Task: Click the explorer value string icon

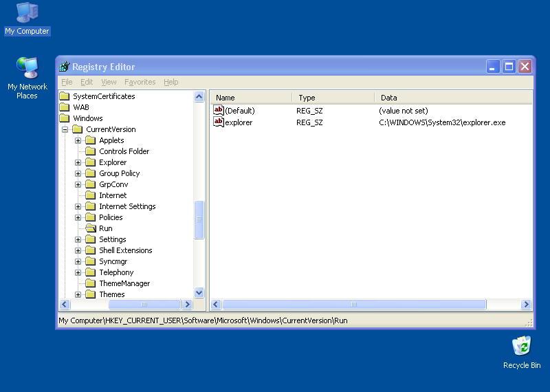Action: (x=219, y=122)
